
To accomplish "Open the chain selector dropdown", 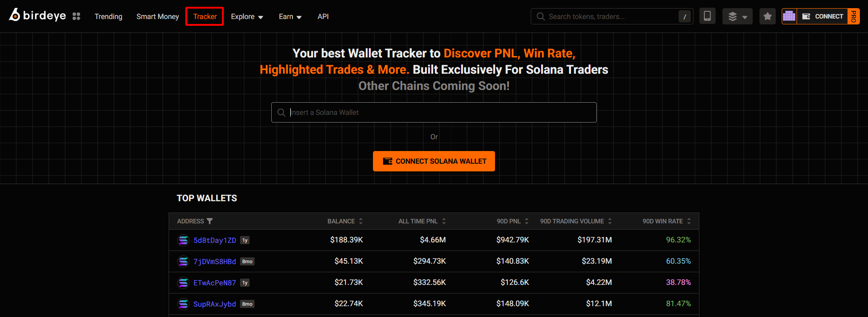I will [737, 16].
